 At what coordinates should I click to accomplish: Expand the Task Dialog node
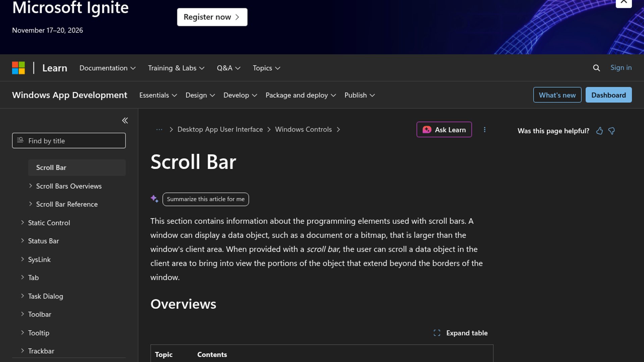[x=22, y=296]
